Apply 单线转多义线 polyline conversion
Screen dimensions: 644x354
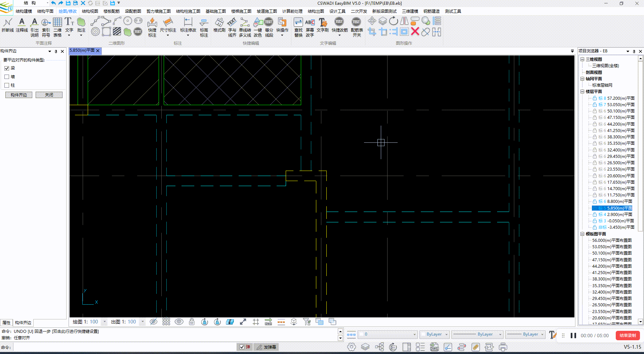[245, 27]
